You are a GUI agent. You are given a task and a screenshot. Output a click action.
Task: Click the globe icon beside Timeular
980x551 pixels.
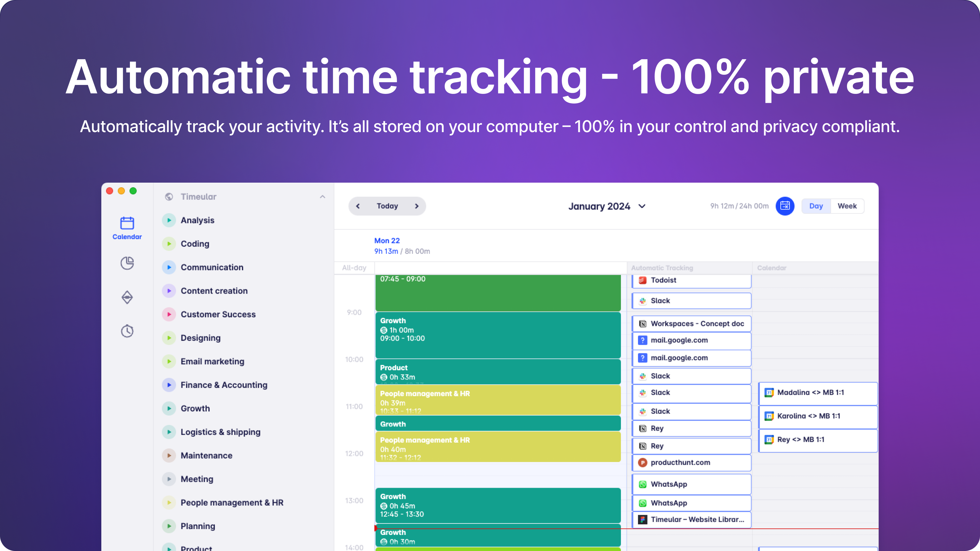tap(169, 197)
